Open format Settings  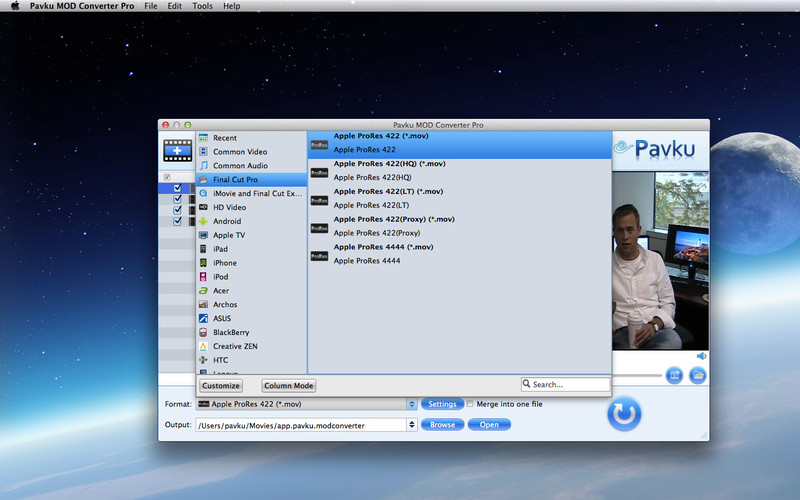point(442,404)
